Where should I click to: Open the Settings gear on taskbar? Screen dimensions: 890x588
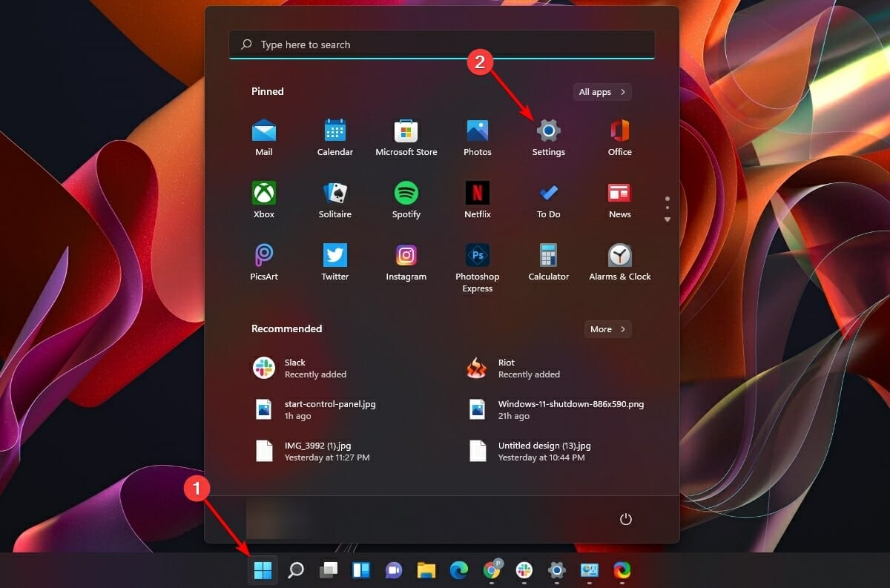pyautogui.click(x=557, y=570)
